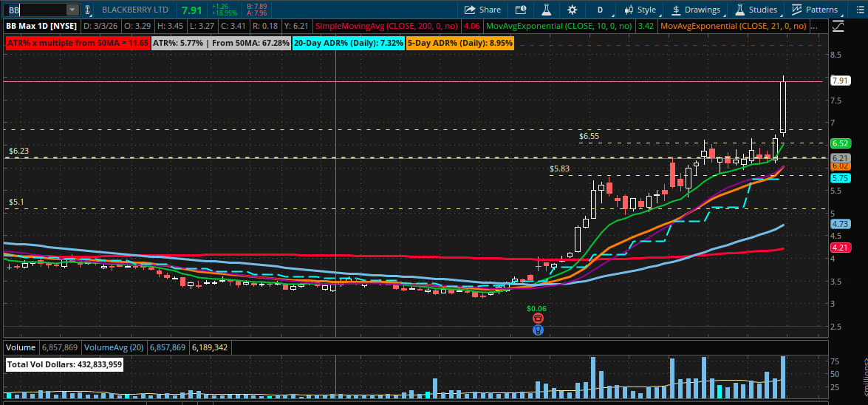Click the B: 7.89 bid value
Viewport: 868px width, 405px height.
pyautogui.click(x=257, y=6)
